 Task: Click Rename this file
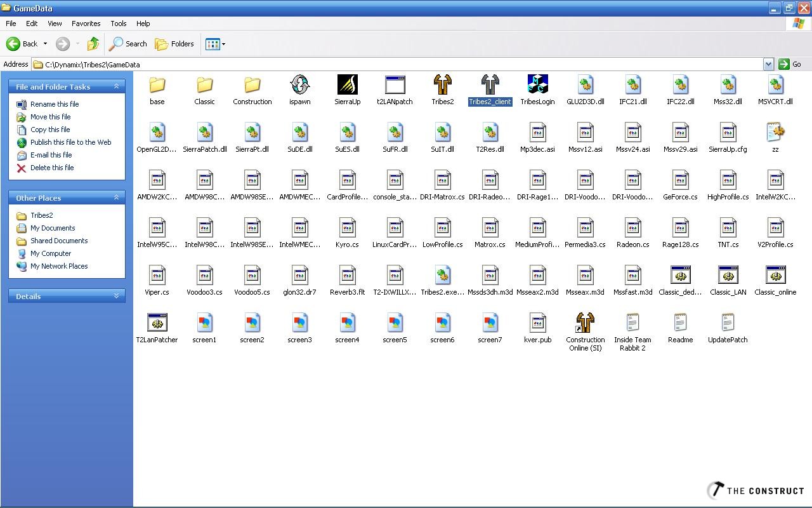coord(55,104)
